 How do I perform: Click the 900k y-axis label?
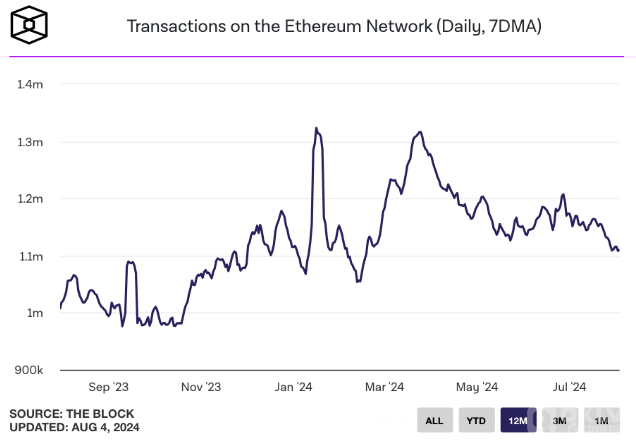(29, 370)
